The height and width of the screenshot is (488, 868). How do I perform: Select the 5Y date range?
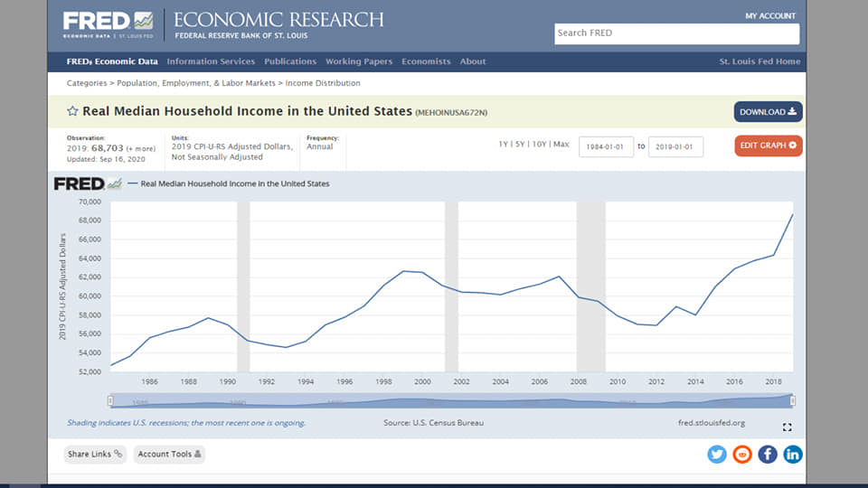(521, 145)
